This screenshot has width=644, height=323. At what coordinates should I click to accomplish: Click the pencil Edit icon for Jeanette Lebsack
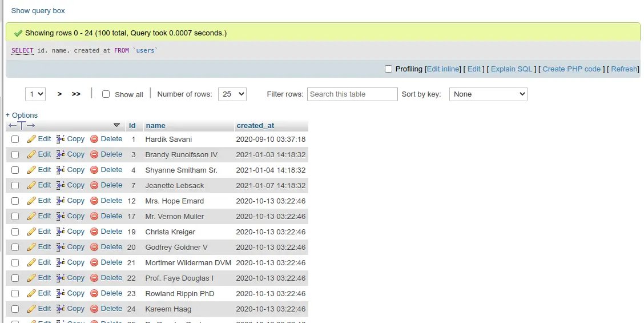[x=32, y=185]
